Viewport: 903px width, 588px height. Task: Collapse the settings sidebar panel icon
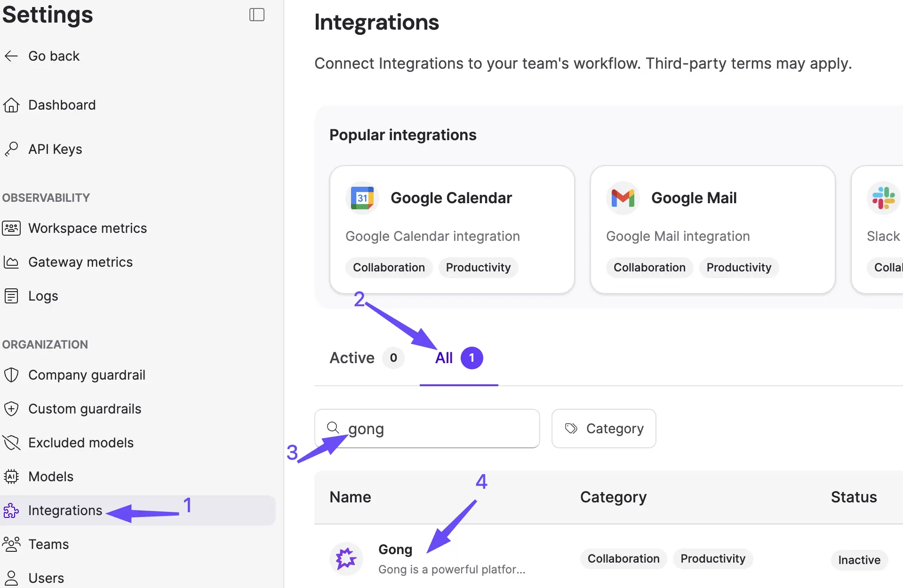[x=257, y=15]
